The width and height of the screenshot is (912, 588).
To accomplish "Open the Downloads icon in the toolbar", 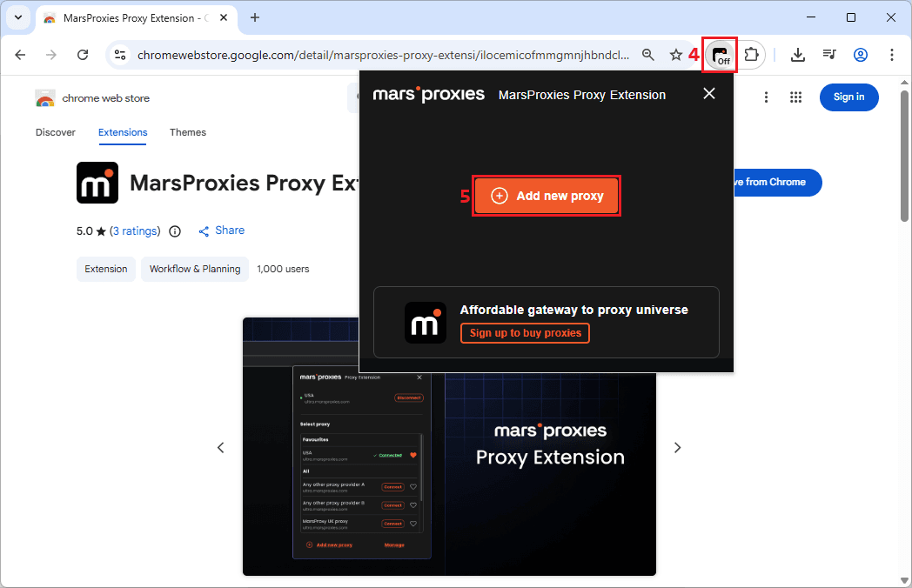I will [x=797, y=55].
